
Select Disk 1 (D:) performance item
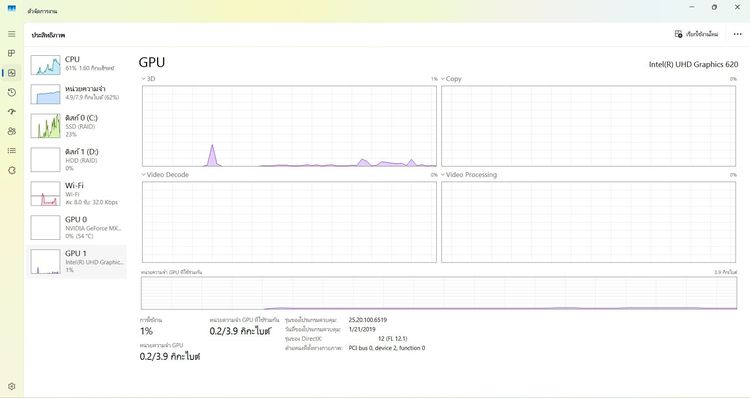pos(77,160)
